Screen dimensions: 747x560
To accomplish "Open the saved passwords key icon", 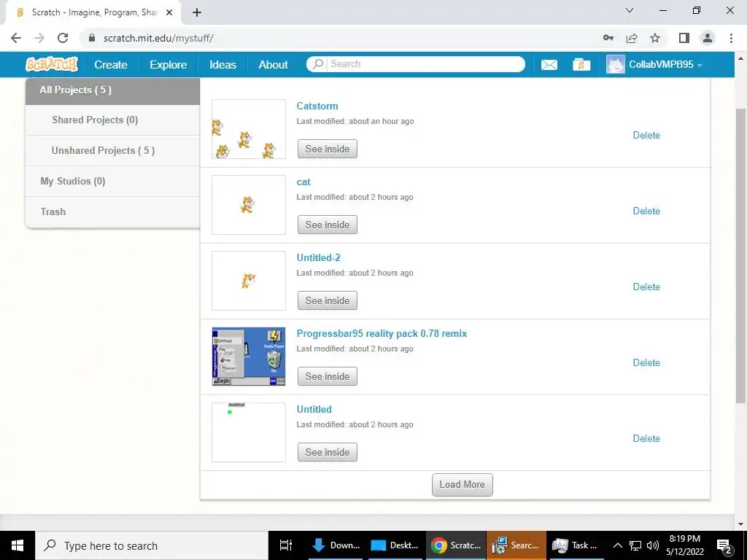I will (x=608, y=38).
